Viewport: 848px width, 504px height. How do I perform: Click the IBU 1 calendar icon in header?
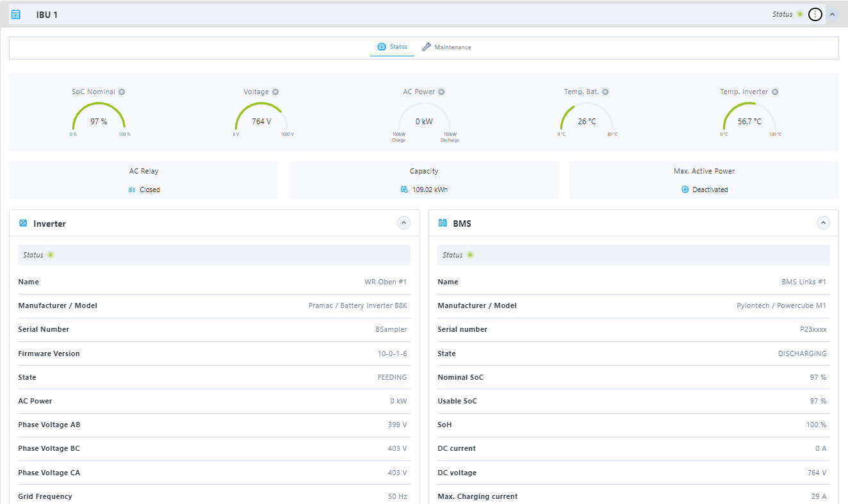[16, 14]
